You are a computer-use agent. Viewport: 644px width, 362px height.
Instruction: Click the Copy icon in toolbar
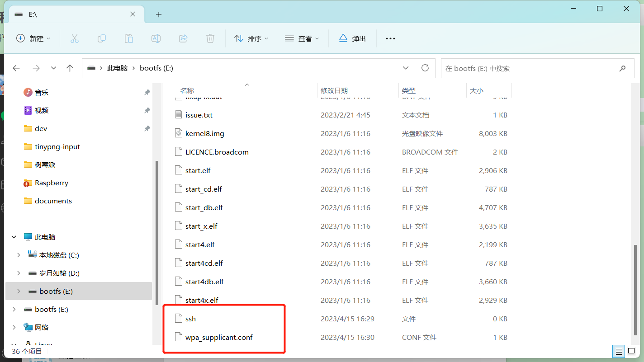102,38
